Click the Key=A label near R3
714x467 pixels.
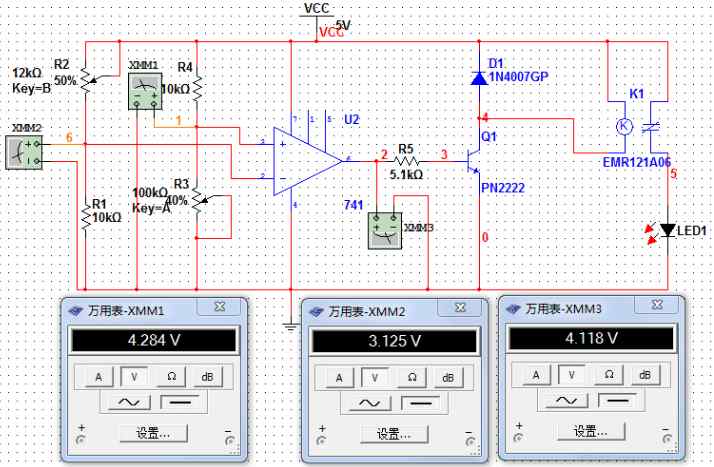(x=151, y=208)
